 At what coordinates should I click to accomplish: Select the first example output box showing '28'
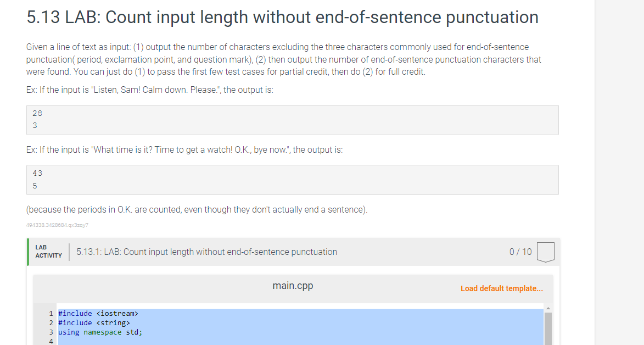(292, 120)
